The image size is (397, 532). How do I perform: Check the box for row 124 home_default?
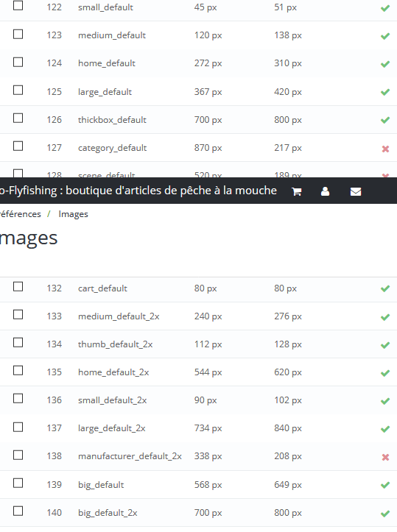click(18, 62)
